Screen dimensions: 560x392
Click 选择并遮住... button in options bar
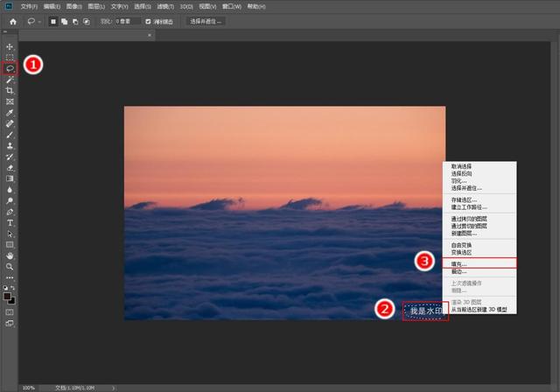[x=206, y=21]
